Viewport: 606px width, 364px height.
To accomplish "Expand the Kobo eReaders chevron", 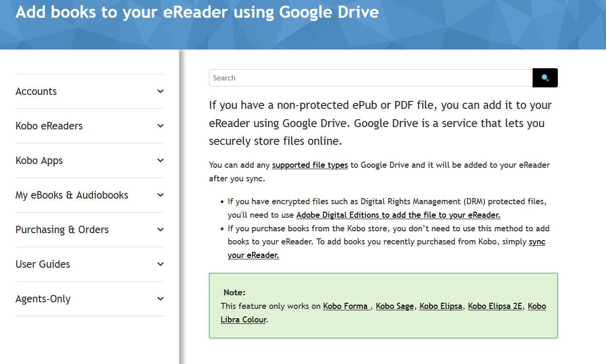I will click(x=160, y=126).
